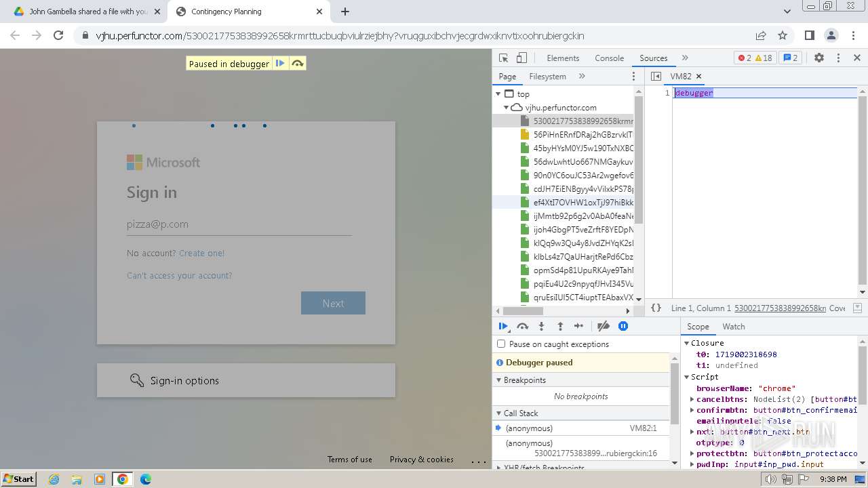This screenshot has height=488, width=868.
Task: Close the VM82 editor tab
Action: [698, 77]
